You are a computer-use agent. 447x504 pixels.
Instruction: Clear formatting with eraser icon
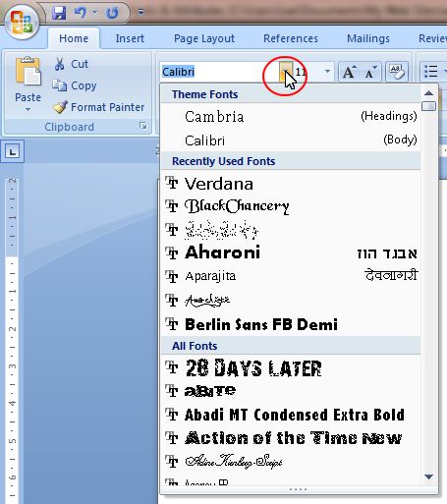coord(397,71)
